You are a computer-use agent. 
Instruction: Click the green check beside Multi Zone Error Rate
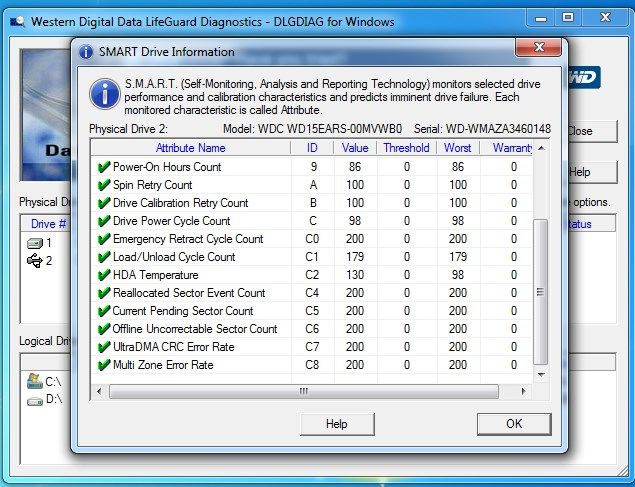[x=103, y=365]
